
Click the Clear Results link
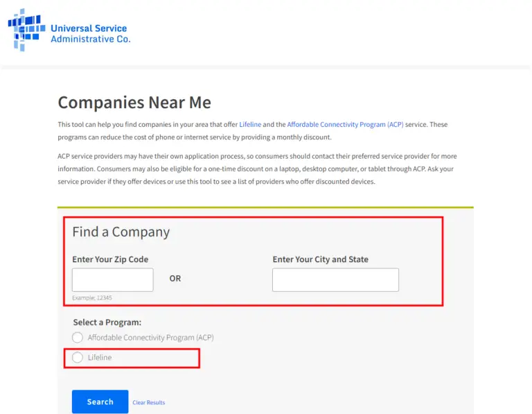(x=149, y=402)
